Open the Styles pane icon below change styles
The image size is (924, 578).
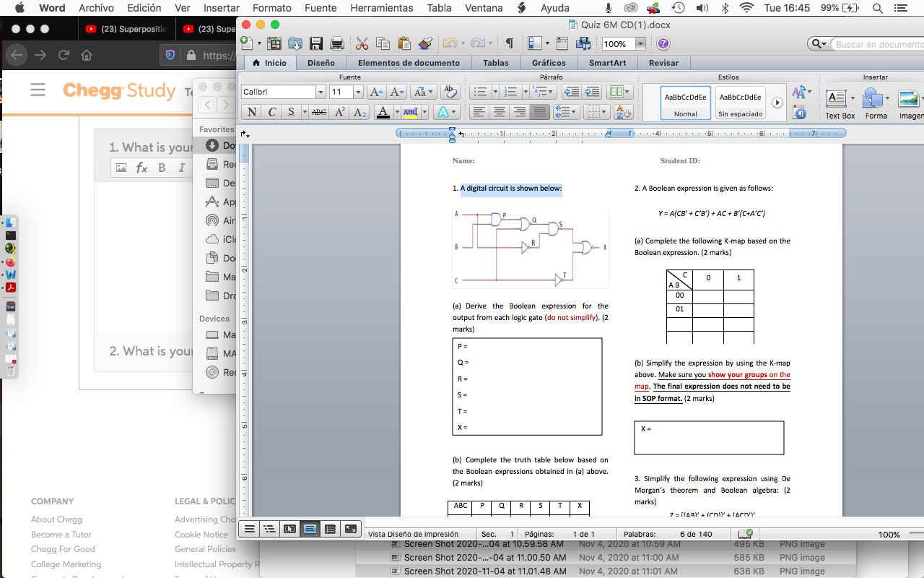[x=799, y=112]
